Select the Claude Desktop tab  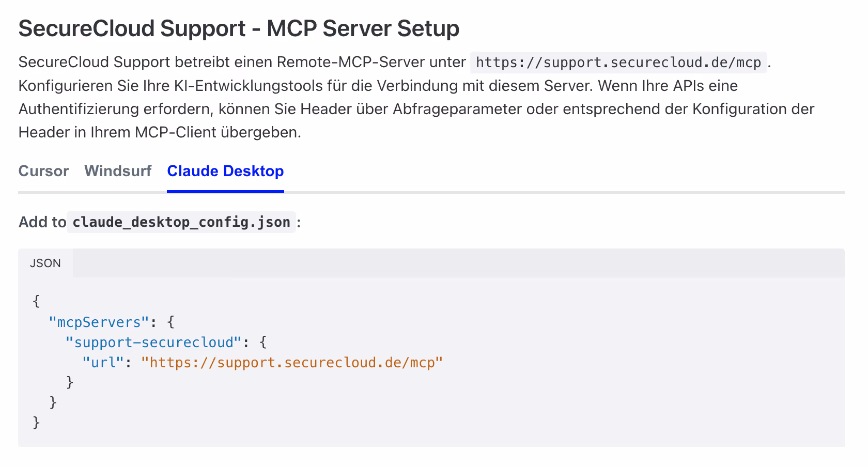[x=225, y=171]
